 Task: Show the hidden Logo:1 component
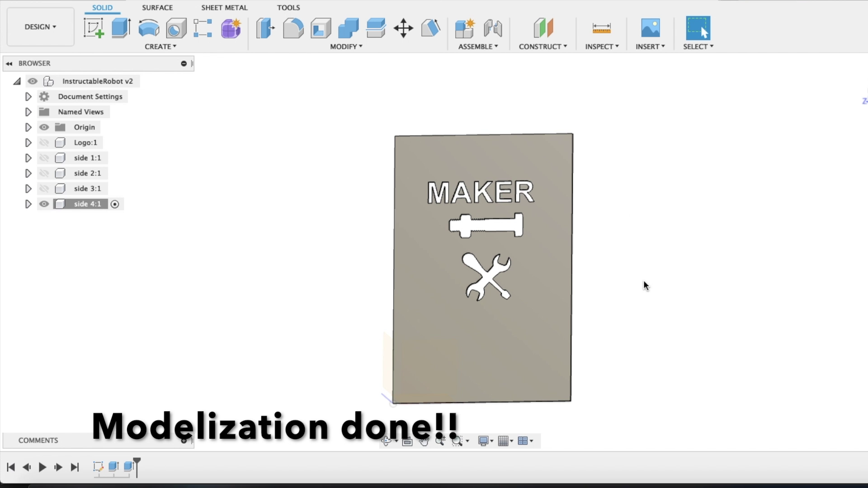(44, 143)
